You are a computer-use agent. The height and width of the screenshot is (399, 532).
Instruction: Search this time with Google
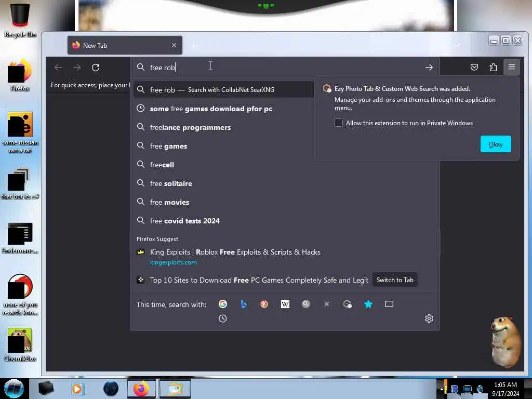coord(222,304)
